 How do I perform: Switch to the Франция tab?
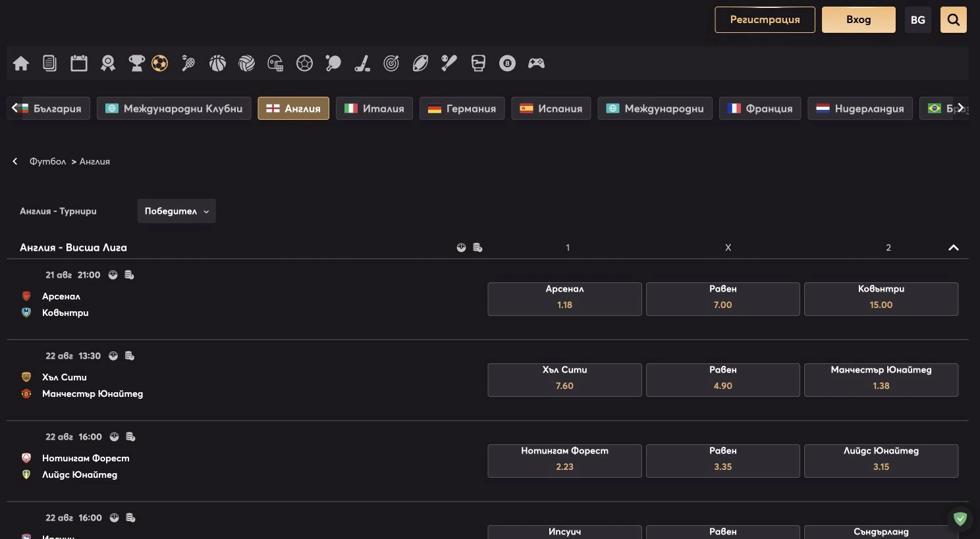coord(760,109)
